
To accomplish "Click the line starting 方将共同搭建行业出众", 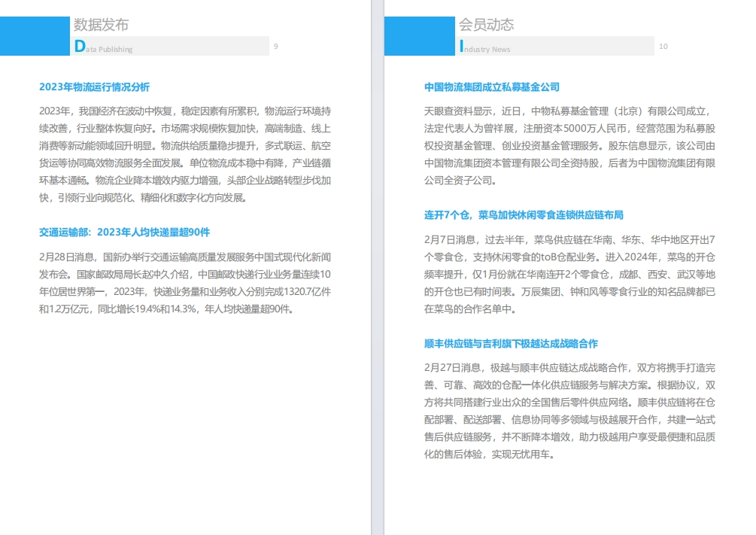I will [x=570, y=403].
